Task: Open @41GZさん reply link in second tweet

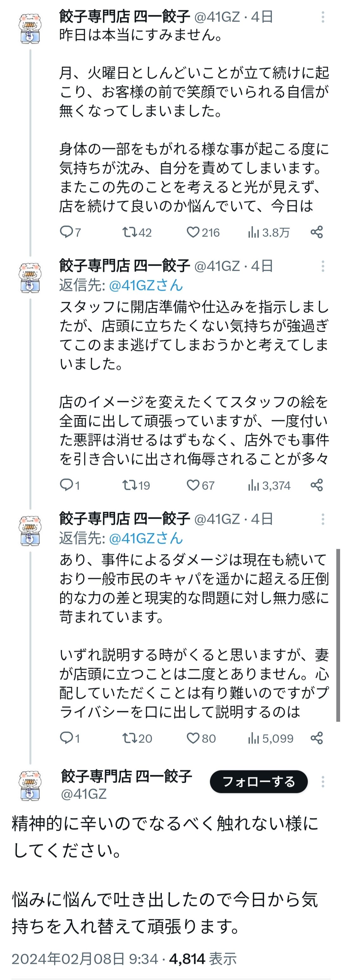Action: click(146, 285)
